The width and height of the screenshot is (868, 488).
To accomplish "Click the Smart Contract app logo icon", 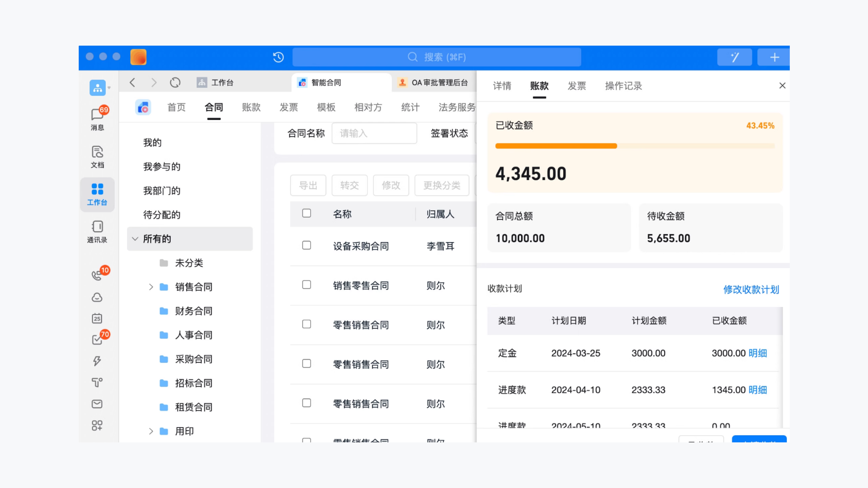I will tap(143, 107).
